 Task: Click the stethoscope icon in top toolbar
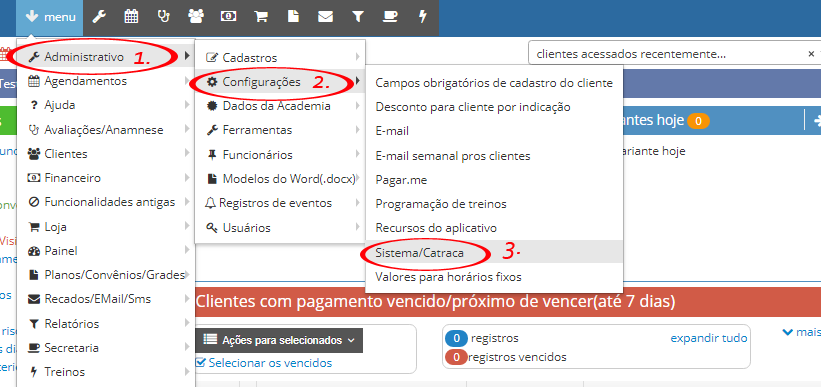click(163, 17)
